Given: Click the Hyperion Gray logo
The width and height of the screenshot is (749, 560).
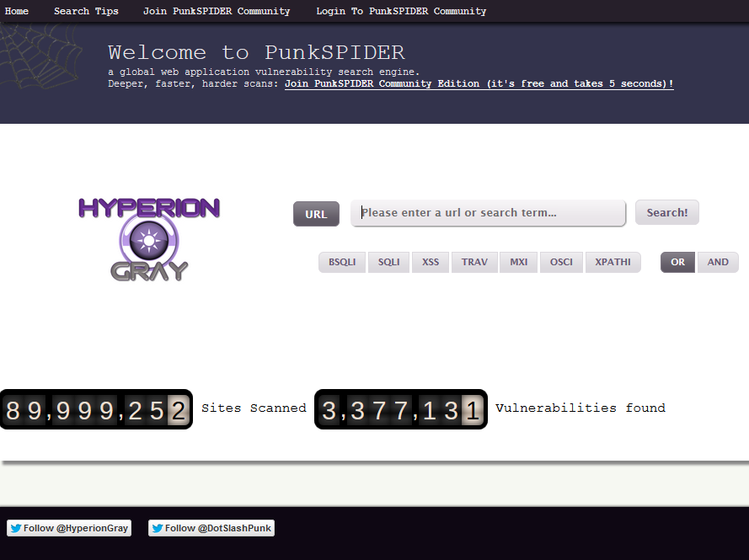Looking at the screenshot, I should 149,238.
